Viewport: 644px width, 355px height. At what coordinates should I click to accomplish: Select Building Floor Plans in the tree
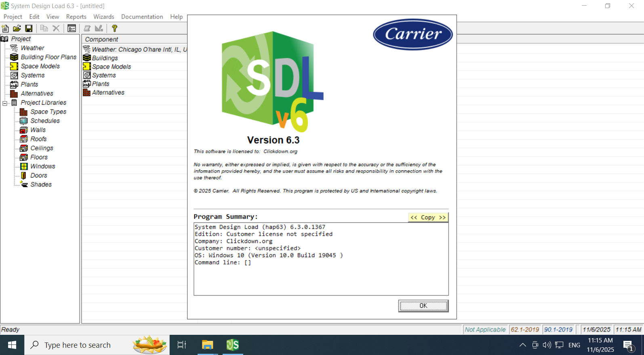(48, 57)
